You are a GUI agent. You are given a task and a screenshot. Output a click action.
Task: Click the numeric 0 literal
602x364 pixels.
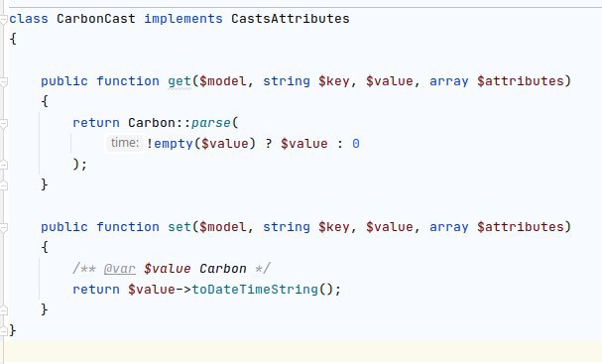tap(356, 144)
